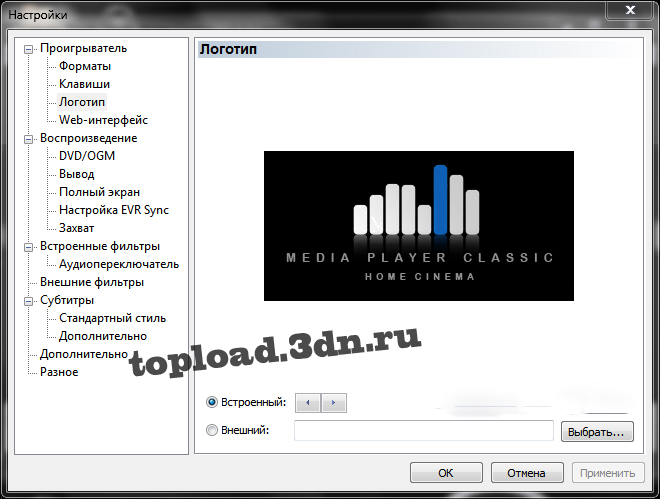Screen dimensions: 660x499
Task: Open the Клавиши settings page
Action: point(84,84)
